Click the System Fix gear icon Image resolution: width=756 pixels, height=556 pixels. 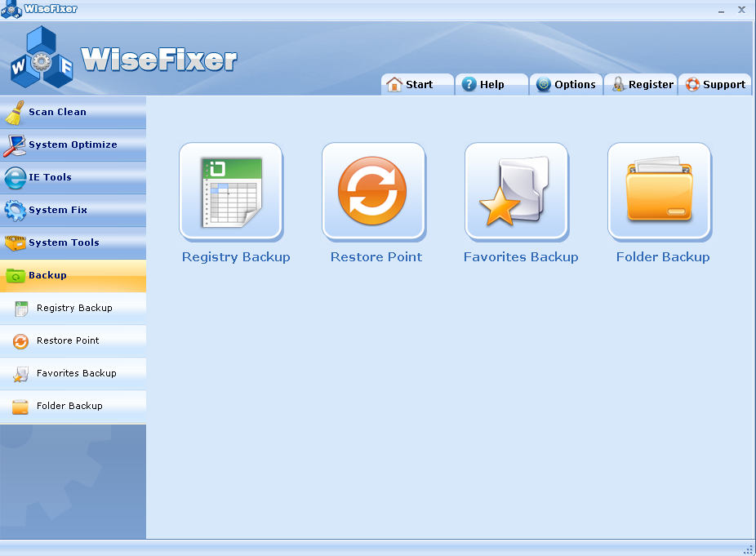[x=15, y=210]
